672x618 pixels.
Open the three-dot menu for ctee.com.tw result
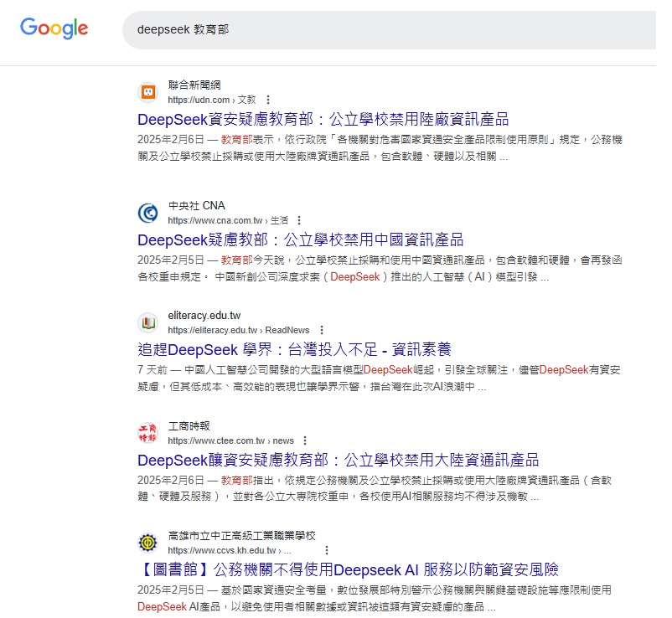(305, 440)
